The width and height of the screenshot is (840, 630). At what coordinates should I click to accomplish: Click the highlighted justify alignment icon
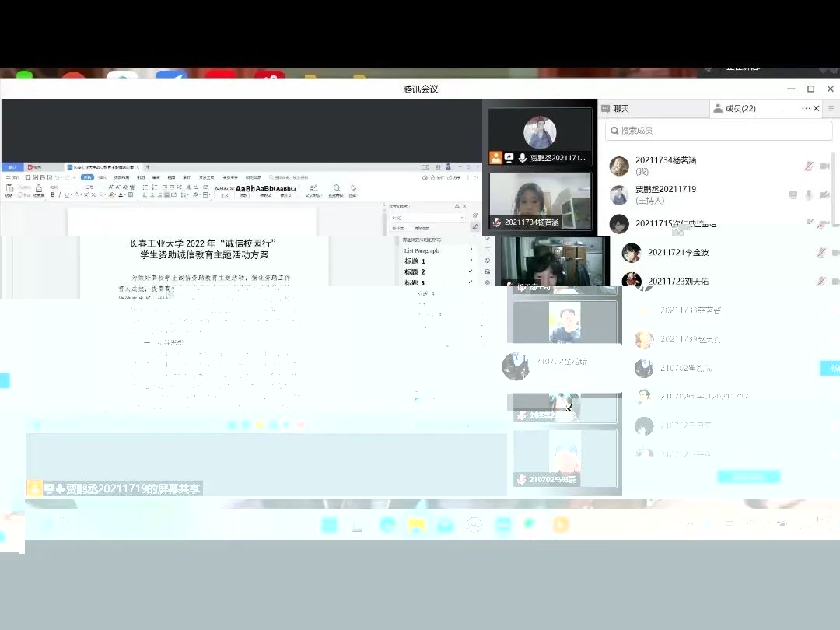[166, 194]
